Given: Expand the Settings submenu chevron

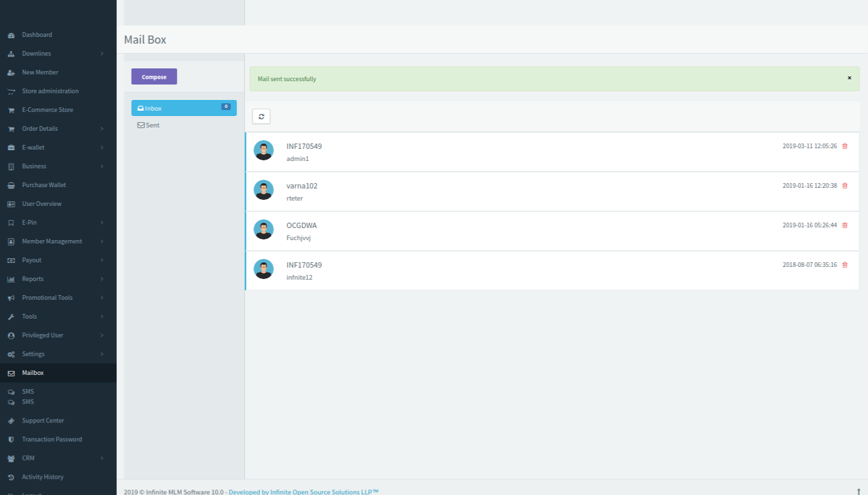Looking at the screenshot, I should pos(102,354).
